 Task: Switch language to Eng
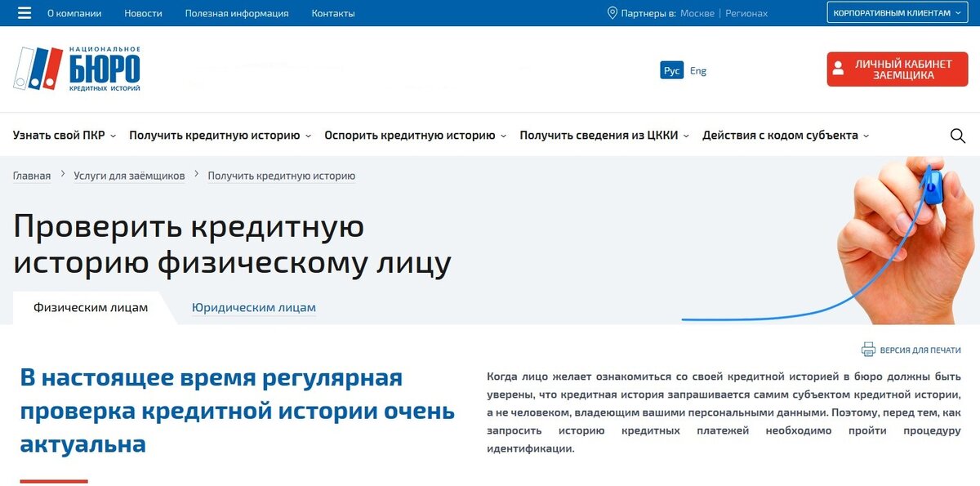pyautogui.click(x=698, y=70)
